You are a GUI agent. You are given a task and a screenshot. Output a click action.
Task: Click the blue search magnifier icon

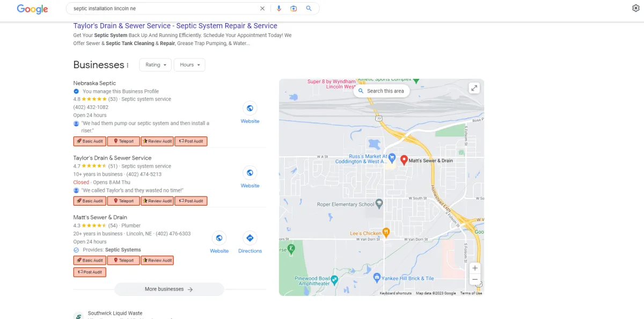tap(309, 9)
